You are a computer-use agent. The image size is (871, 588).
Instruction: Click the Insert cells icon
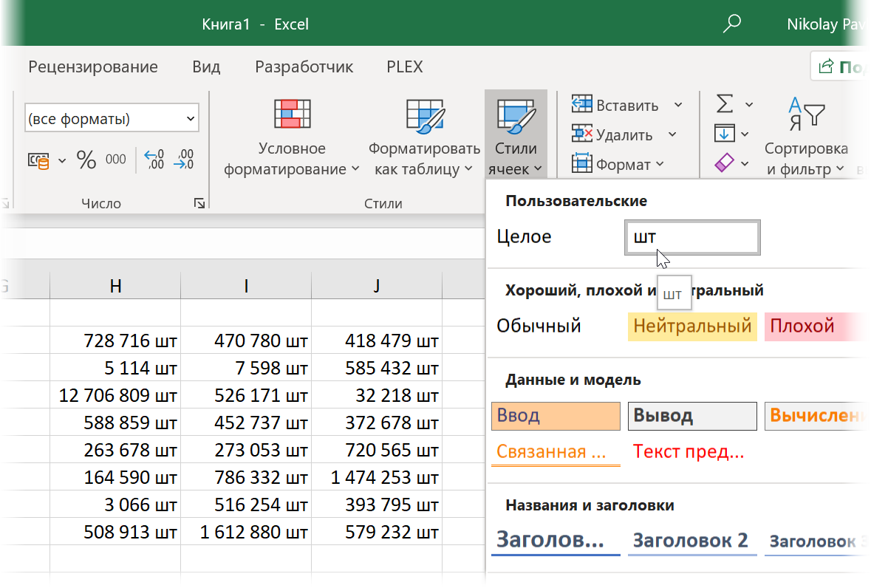point(581,104)
